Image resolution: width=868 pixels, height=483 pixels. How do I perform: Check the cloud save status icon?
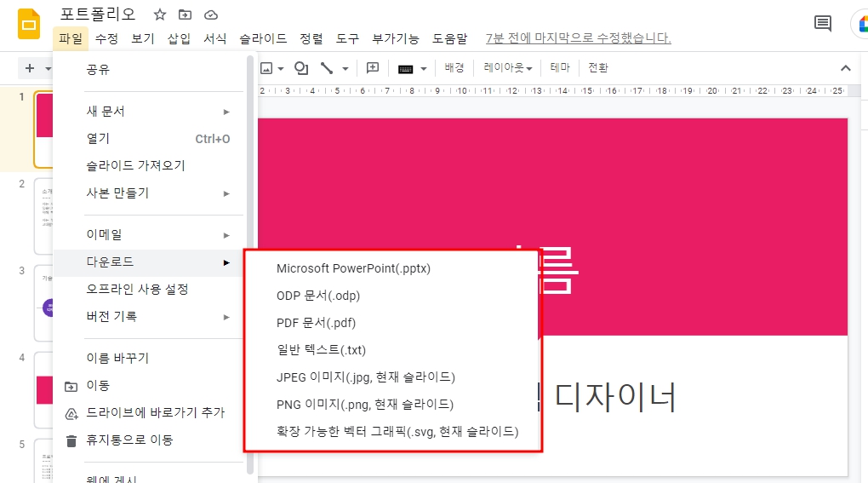211,15
